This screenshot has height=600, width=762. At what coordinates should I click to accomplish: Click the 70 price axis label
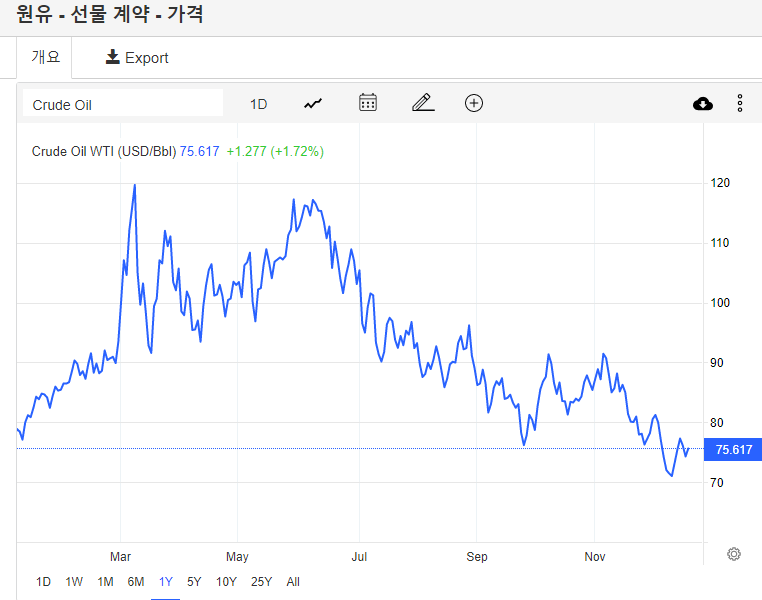[x=717, y=482]
